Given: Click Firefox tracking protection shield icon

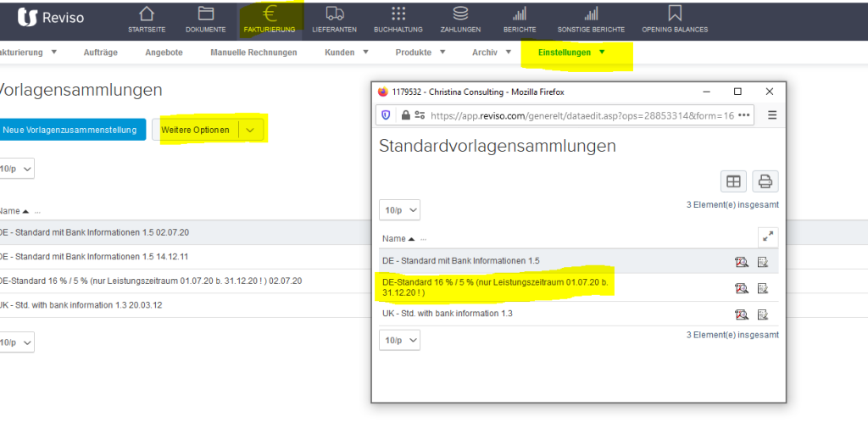Looking at the screenshot, I should coord(386,115).
